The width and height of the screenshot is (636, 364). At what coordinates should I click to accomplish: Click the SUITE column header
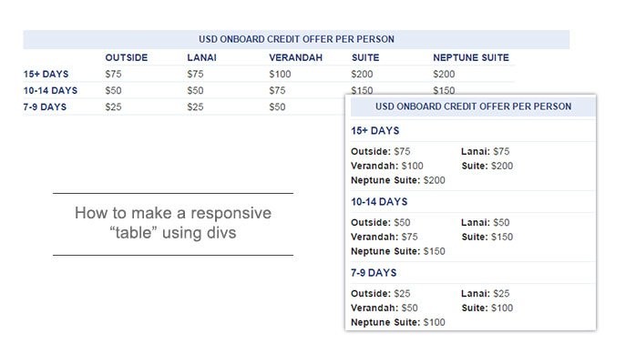tap(365, 57)
